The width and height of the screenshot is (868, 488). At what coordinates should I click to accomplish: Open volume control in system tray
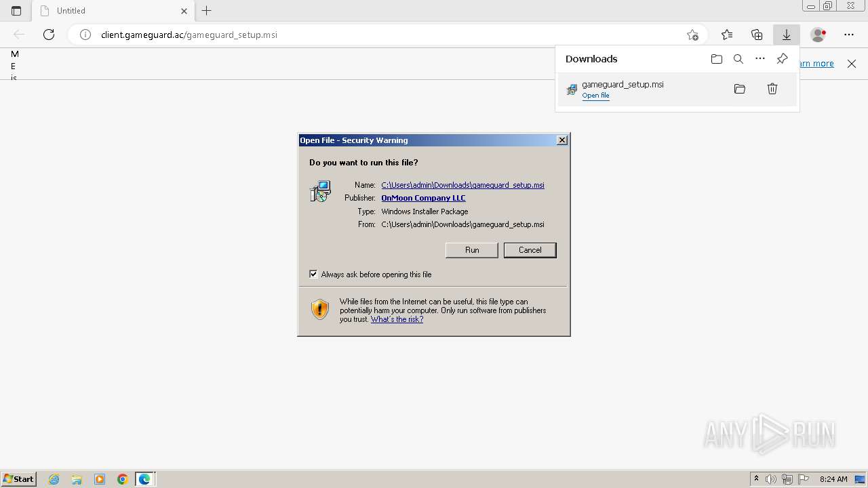(771, 479)
